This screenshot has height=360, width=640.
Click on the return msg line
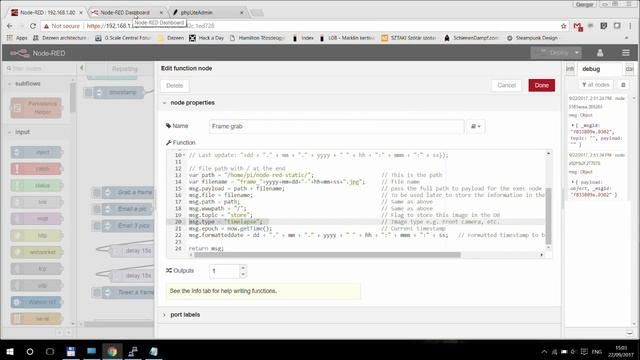[206, 248]
